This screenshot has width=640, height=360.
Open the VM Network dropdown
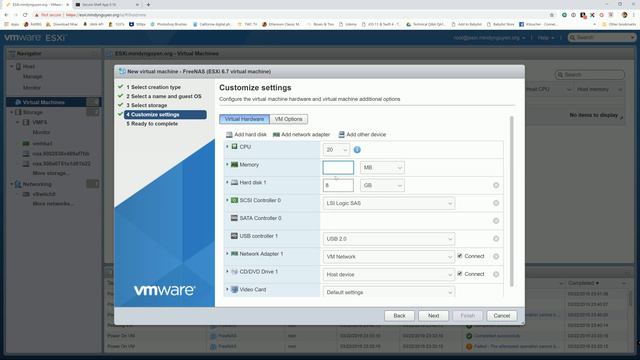tap(389, 256)
